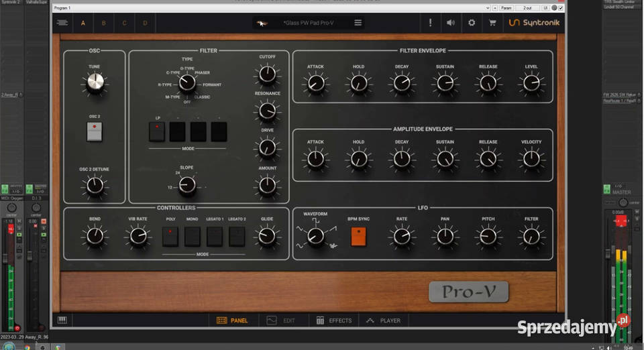The height and width of the screenshot is (350, 644).
Task: Switch to the Effects tab
Action: tap(334, 320)
